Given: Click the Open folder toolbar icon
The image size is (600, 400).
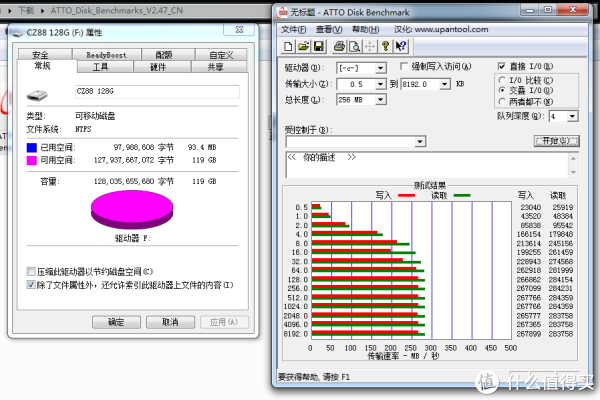Looking at the screenshot, I should (x=303, y=47).
